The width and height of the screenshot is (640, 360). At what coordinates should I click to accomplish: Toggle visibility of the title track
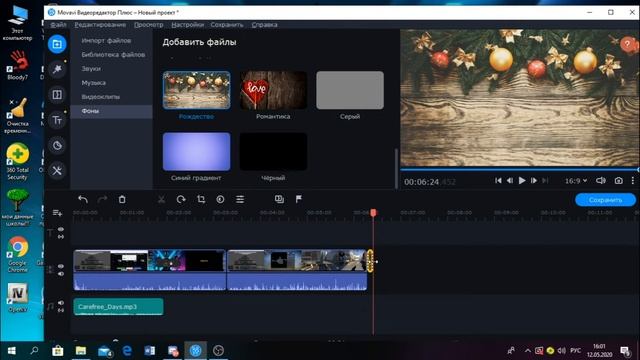(61, 229)
